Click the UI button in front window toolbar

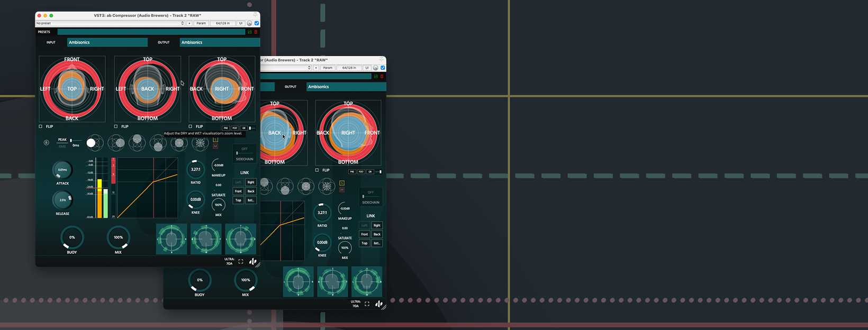point(241,23)
